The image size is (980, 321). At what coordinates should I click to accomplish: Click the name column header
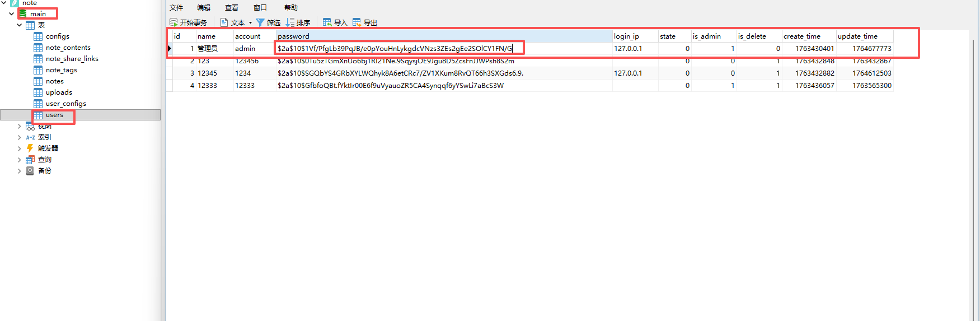(215, 36)
